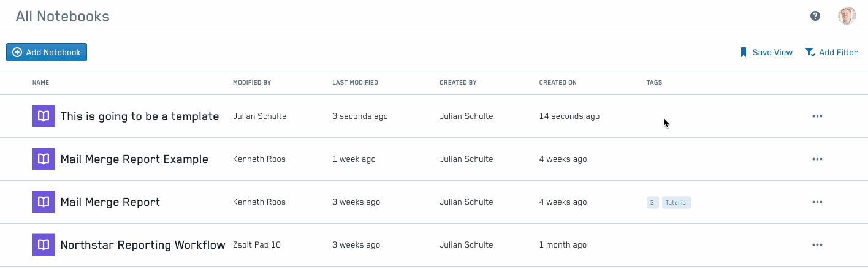Click the purple notebook icon beside Mail Merge Report
The width and height of the screenshot is (868, 269).
coord(44,202)
